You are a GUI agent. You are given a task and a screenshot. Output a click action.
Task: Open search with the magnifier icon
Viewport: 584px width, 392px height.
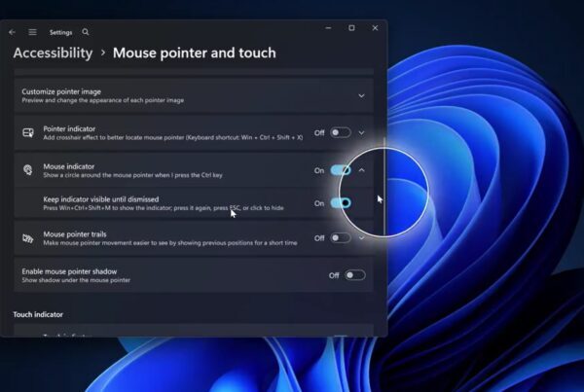pyautogui.click(x=86, y=32)
